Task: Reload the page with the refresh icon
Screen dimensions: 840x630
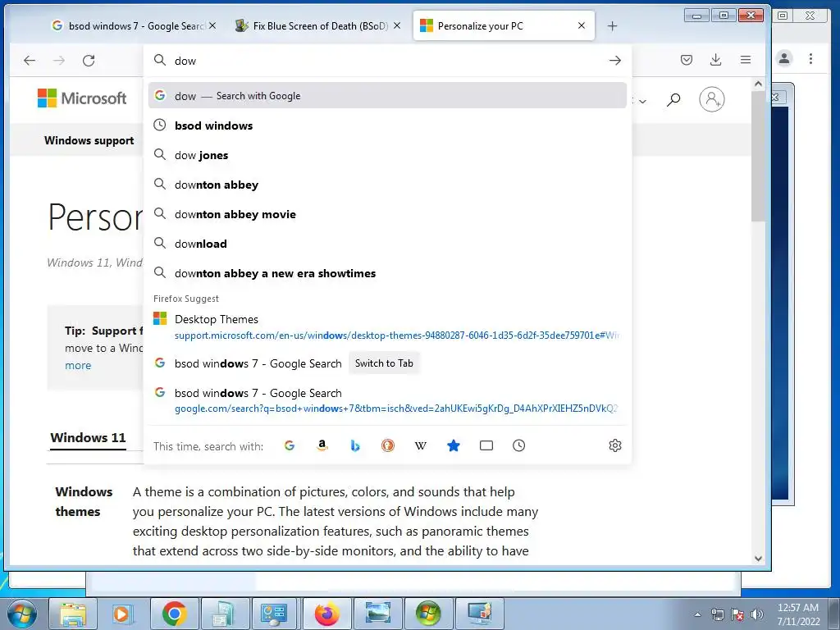Action: [x=89, y=61]
